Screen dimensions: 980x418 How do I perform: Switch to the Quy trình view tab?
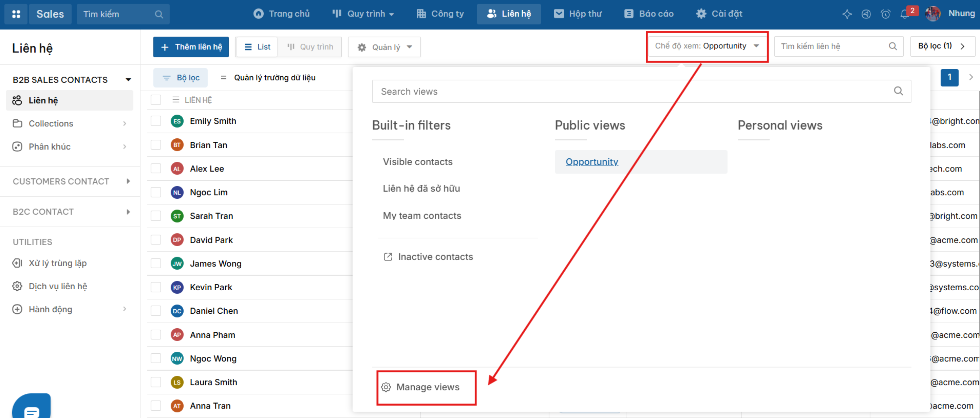point(310,47)
